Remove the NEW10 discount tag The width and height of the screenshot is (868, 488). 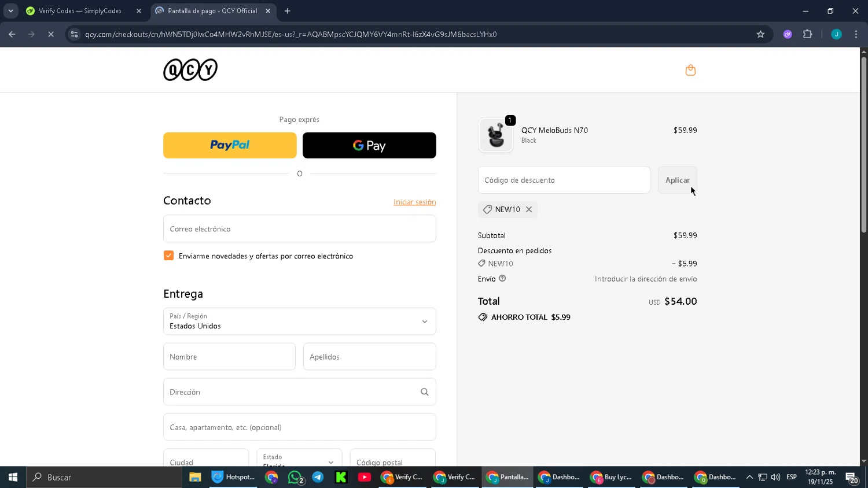pos(529,209)
